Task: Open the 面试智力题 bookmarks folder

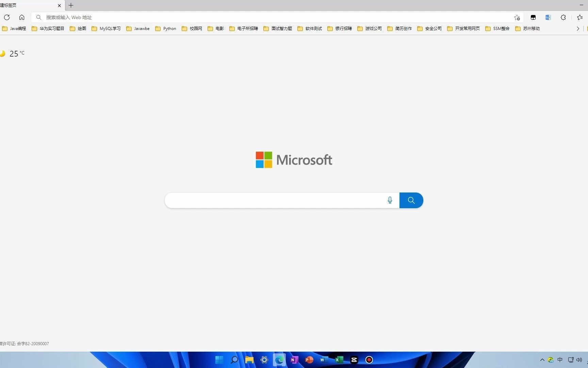Action: (278, 29)
